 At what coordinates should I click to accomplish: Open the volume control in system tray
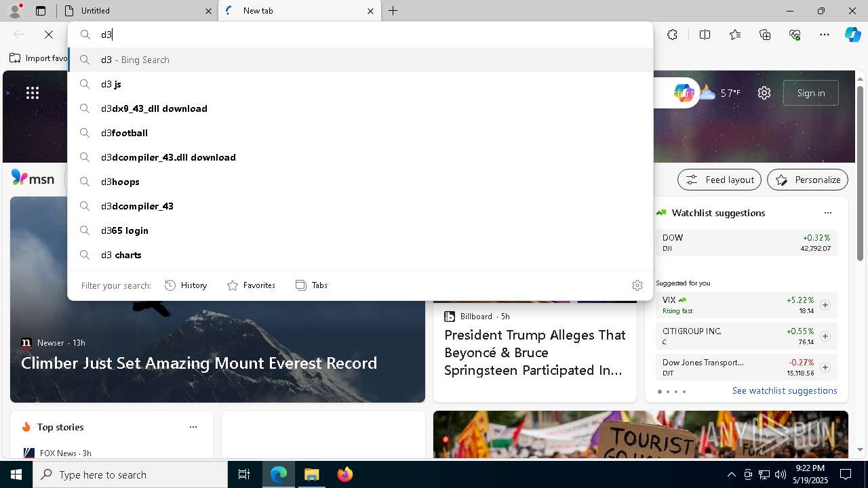(x=780, y=474)
